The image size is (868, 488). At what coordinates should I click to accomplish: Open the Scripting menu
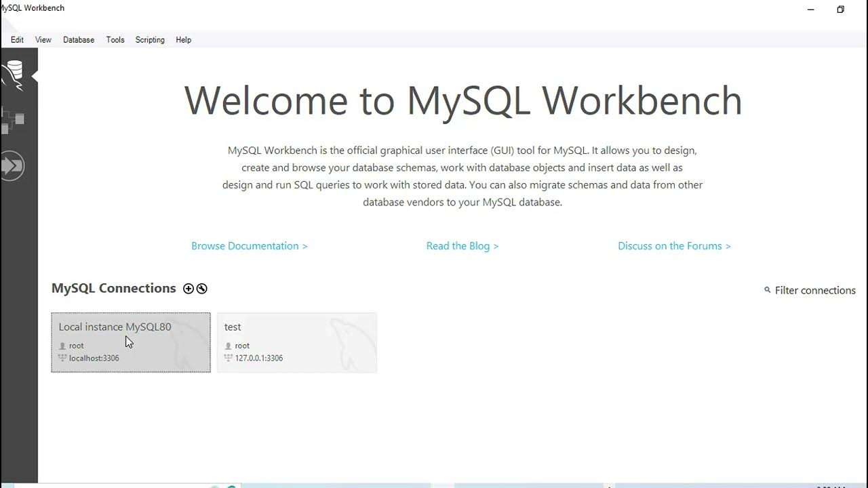[x=150, y=40]
